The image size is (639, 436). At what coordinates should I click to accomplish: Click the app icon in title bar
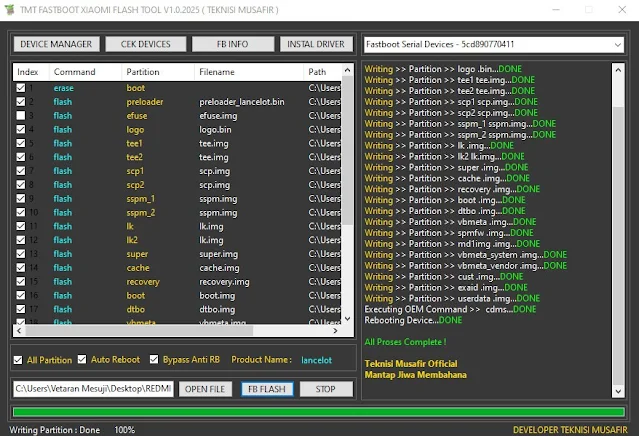click(9, 9)
